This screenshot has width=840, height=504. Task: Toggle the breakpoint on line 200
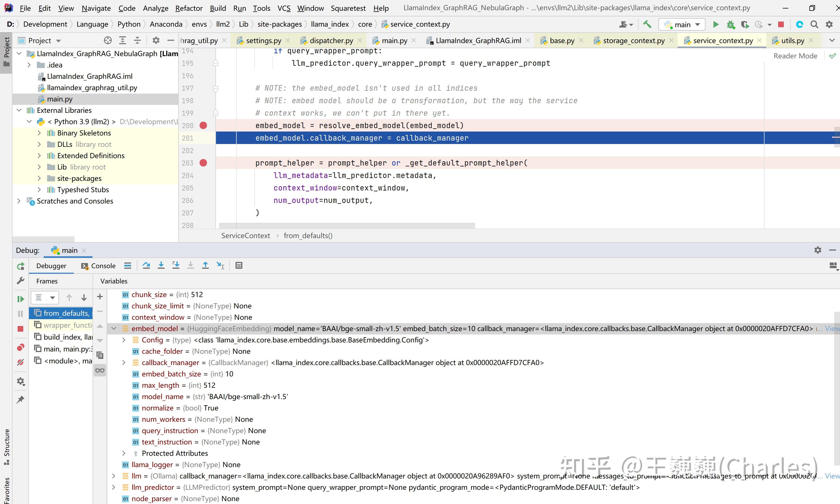203,126
